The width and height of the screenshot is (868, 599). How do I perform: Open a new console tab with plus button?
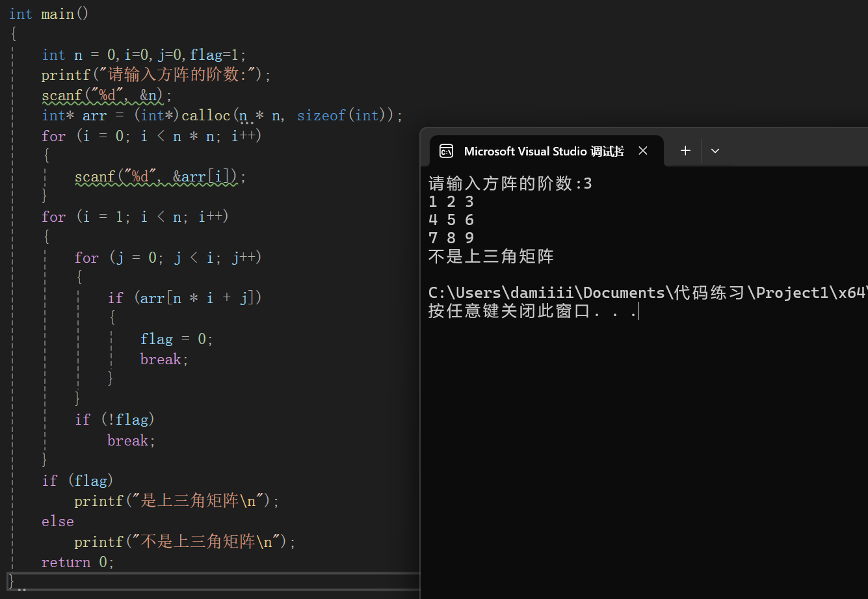click(x=685, y=151)
